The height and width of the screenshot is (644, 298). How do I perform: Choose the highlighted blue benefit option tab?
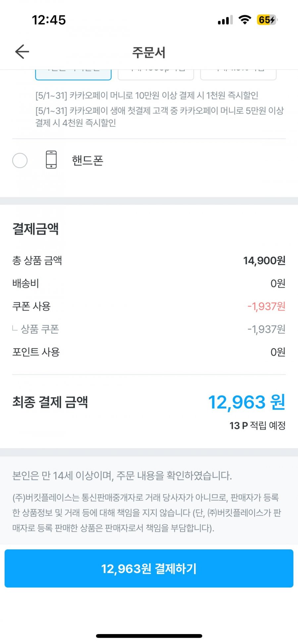point(73,74)
